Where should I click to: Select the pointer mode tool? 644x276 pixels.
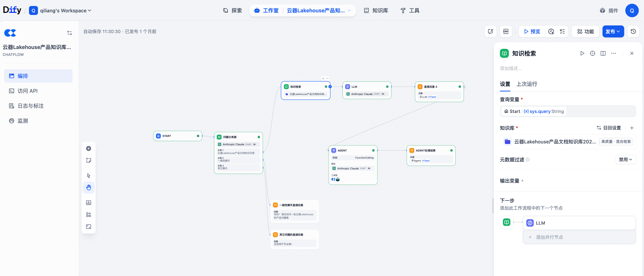pos(89,175)
